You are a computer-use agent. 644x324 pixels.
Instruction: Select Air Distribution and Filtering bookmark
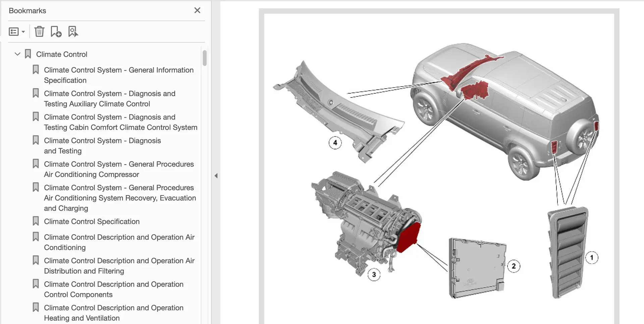click(119, 266)
